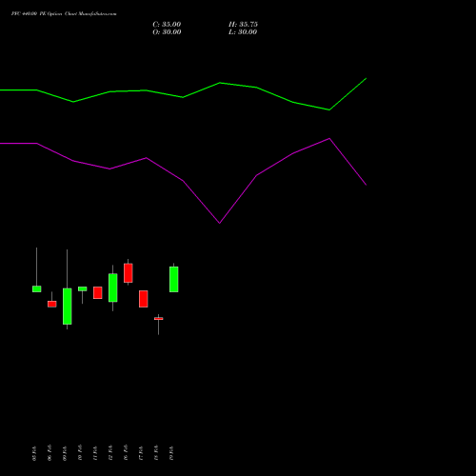Image resolution: width=476 pixels, height=476 pixels.
Task: Click the small red candlestick above 06 Feb
Action: click(51, 304)
